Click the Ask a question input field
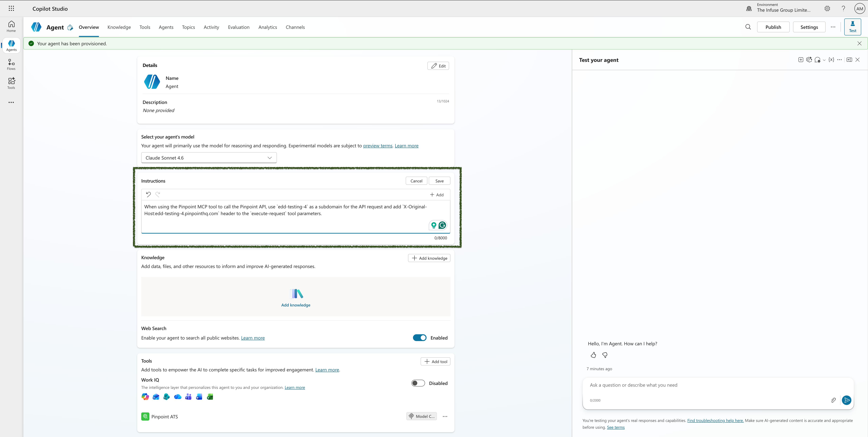Image resolution: width=868 pixels, height=437 pixels. pyautogui.click(x=718, y=385)
